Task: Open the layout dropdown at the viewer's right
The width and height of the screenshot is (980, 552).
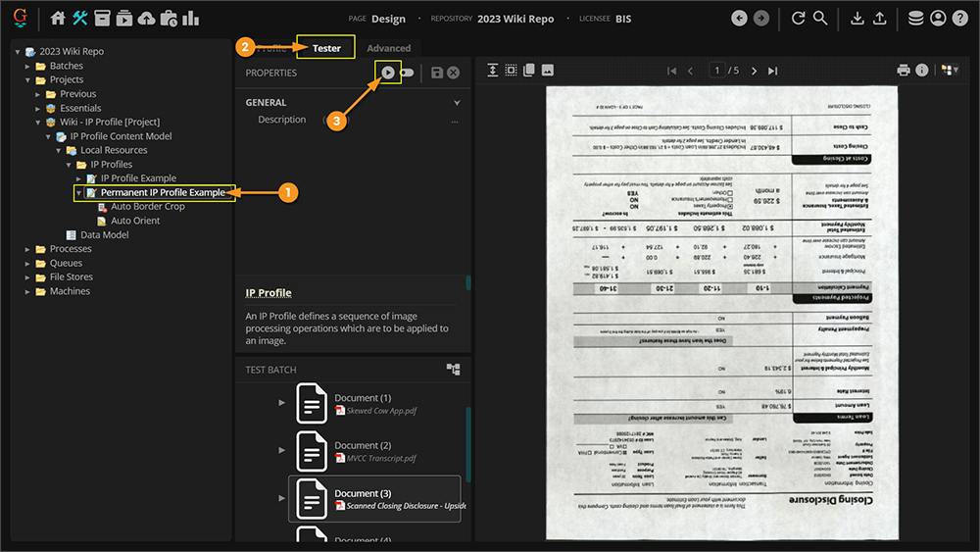Action: coord(950,70)
